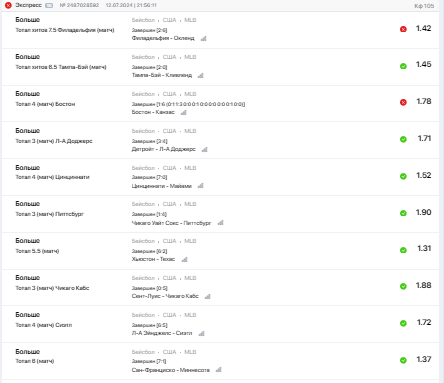The height and width of the screenshot is (383, 444).
Task: Open statistics icon for Л-А Эйнджелс - Сиэтл
Action: click(x=201, y=333)
